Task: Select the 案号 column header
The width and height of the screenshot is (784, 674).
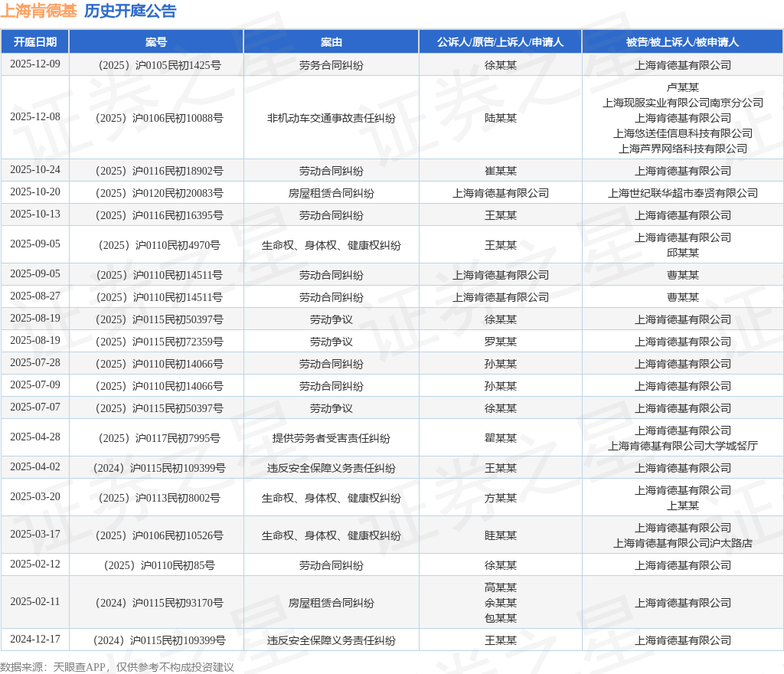Action: coord(156,42)
